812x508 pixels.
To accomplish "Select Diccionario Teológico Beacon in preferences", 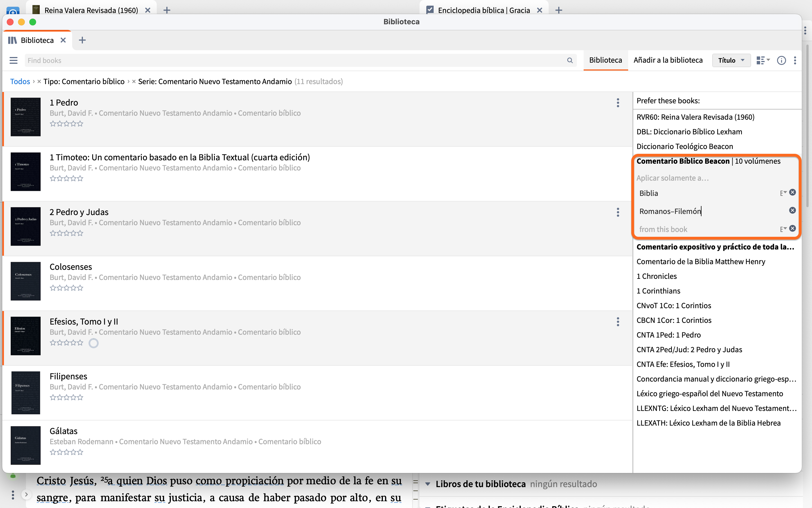I will tap(685, 146).
